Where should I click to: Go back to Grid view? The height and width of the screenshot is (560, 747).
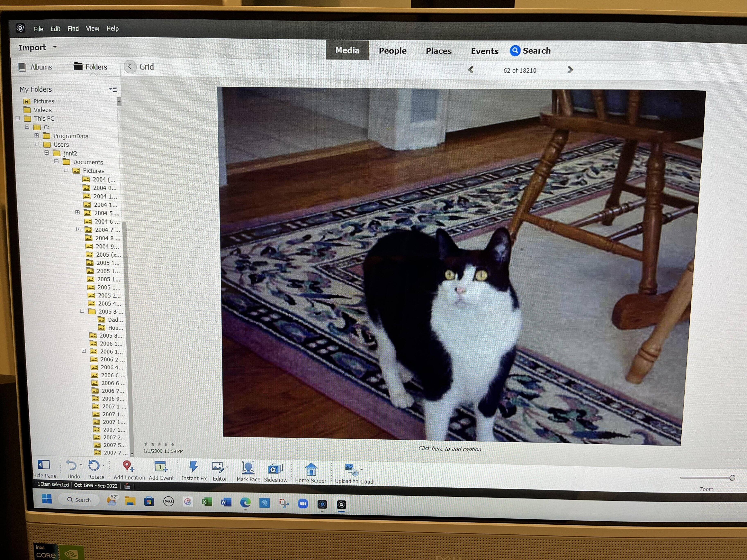pyautogui.click(x=130, y=66)
